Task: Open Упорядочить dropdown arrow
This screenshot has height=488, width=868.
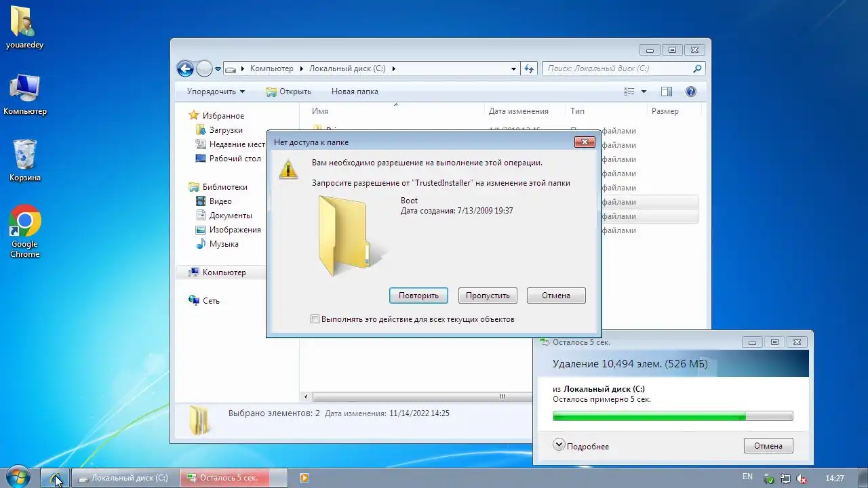Action: pyautogui.click(x=242, y=91)
